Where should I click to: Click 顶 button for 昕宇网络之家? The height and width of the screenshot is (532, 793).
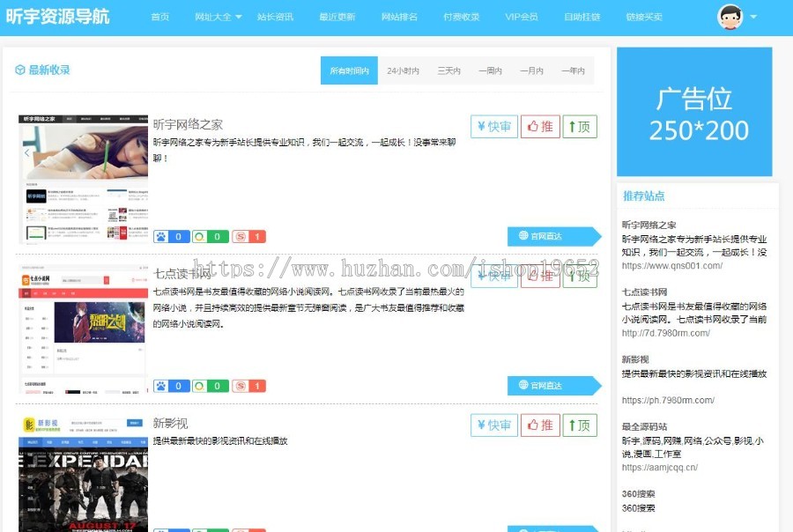(580, 127)
